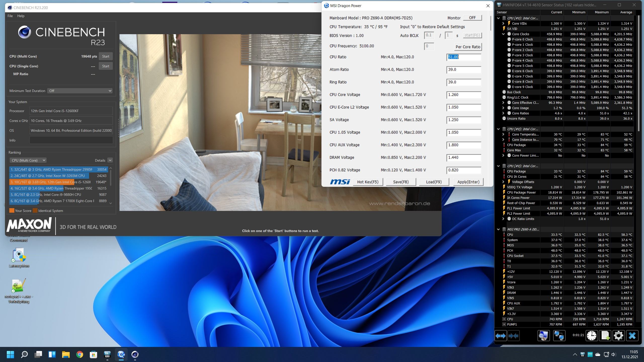Viewport: 644px width, 362px height.
Task: Open File Explorer from the taskbar
Action: (x=66, y=354)
